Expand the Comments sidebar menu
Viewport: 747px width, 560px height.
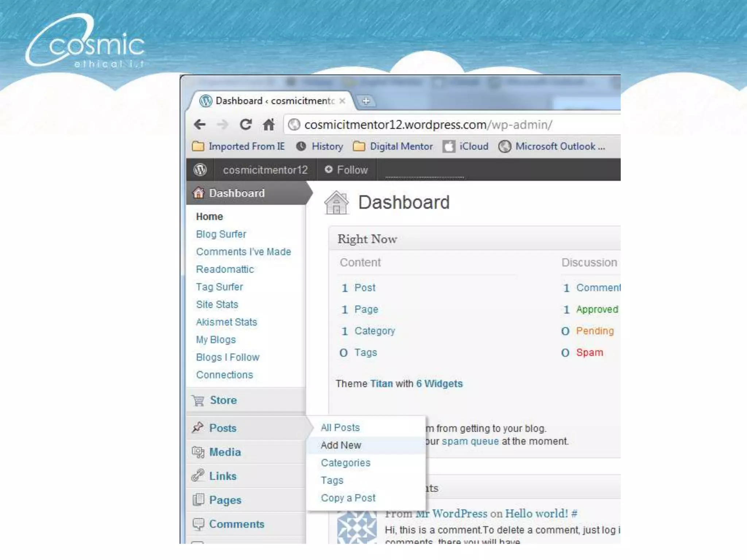pos(236,524)
